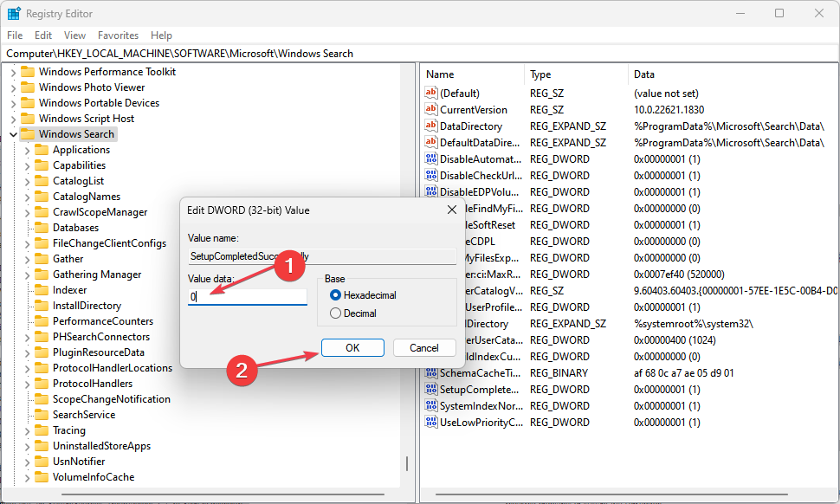Screen dimensions: 840x504
Task: Expand the CatalogNames subkey
Action: tap(28, 197)
